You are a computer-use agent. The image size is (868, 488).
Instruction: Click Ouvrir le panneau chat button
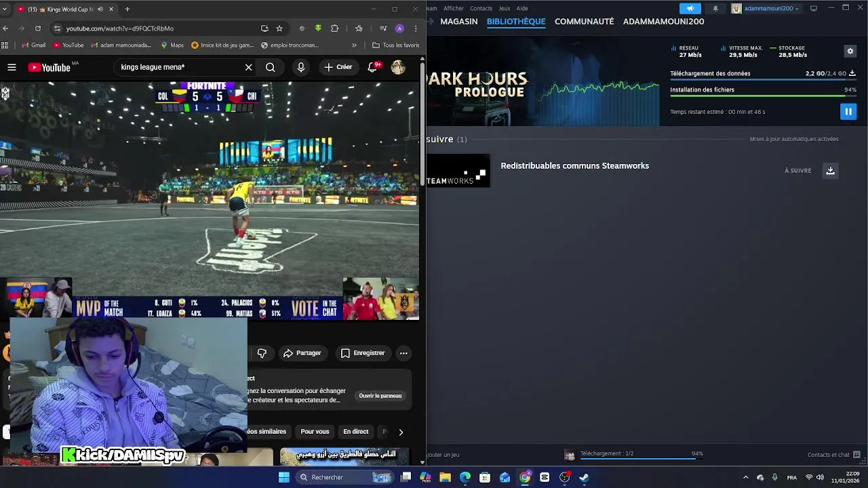[380, 396]
